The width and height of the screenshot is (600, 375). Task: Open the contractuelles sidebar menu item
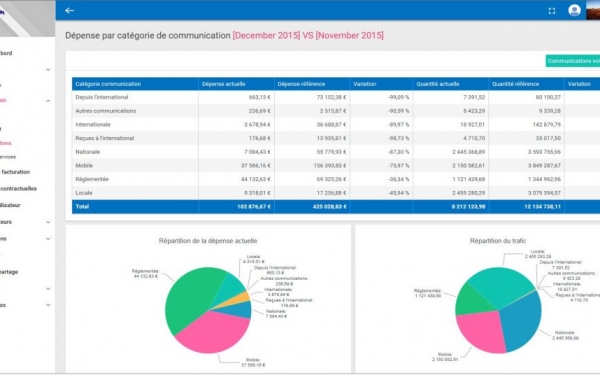[18, 189]
